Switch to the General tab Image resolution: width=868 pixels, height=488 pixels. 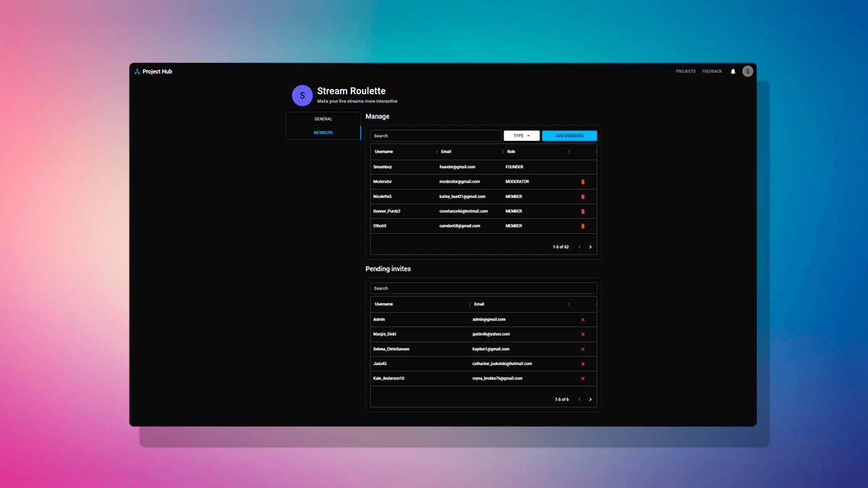(x=323, y=119)
